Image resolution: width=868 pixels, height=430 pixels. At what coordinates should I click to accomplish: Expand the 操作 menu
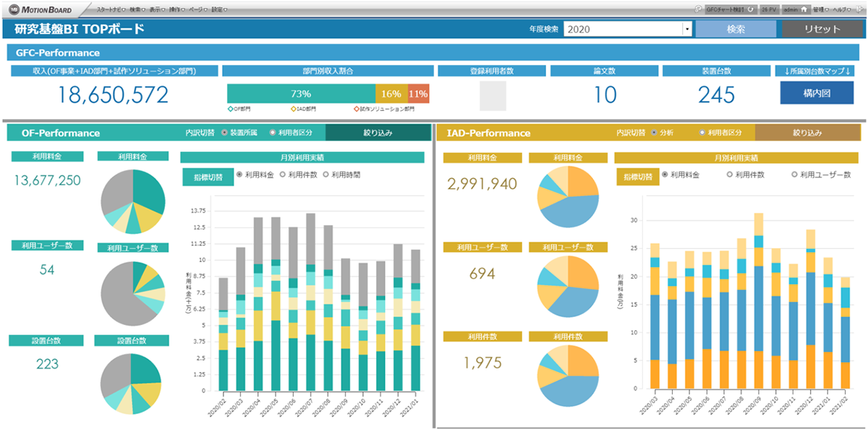pos(177,9)
